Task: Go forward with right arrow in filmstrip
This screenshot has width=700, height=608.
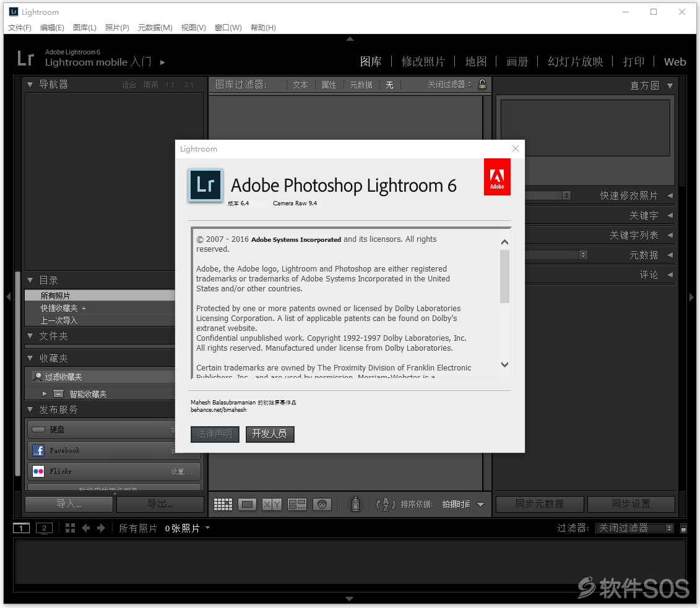Action: tap(102, 528)
